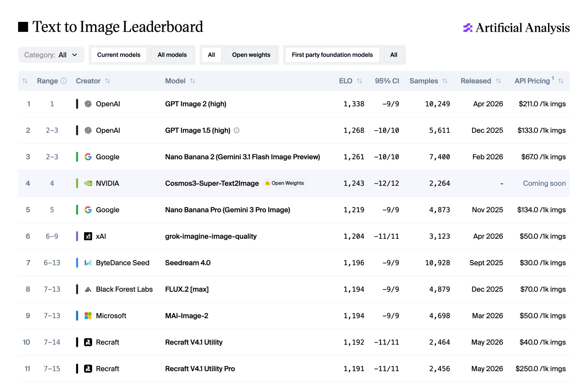The height and width of the screenshot is (387, 588).
Task: Sort by the API Pricing arrows
Action: [561, 81]
